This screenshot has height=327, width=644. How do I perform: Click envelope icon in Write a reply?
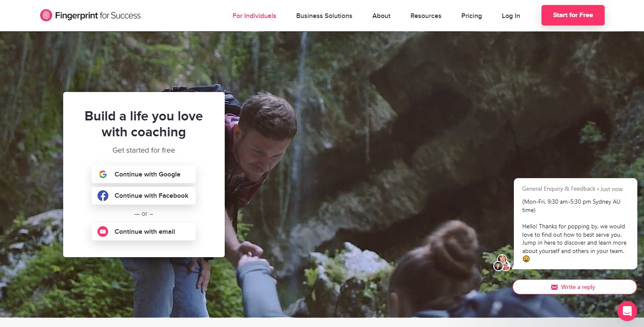554,287
